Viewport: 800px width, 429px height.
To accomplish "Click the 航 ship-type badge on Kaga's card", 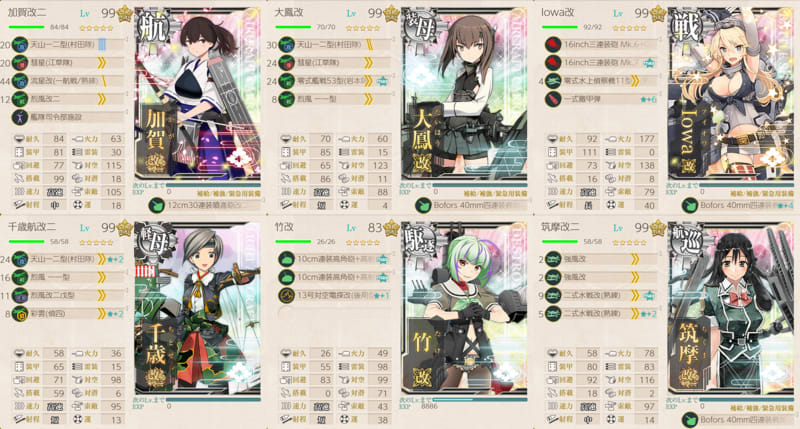I will (153, 27).
